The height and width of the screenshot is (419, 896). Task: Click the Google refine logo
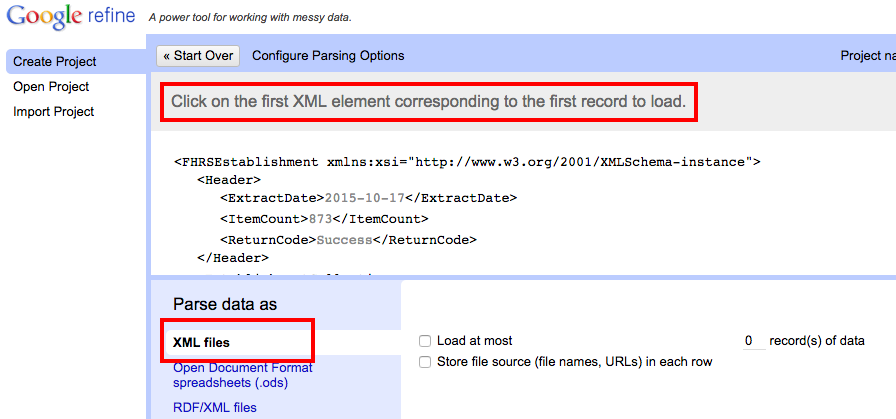70,17
